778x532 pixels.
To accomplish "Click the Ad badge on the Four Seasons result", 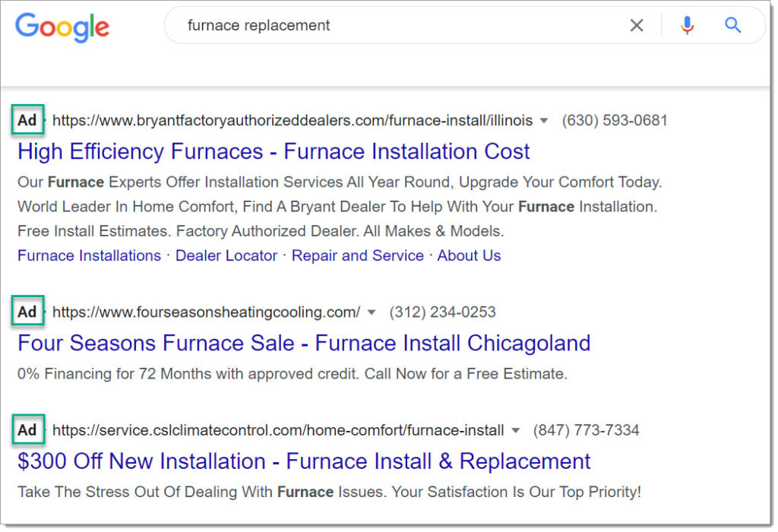I will click(x=27, y=312).
